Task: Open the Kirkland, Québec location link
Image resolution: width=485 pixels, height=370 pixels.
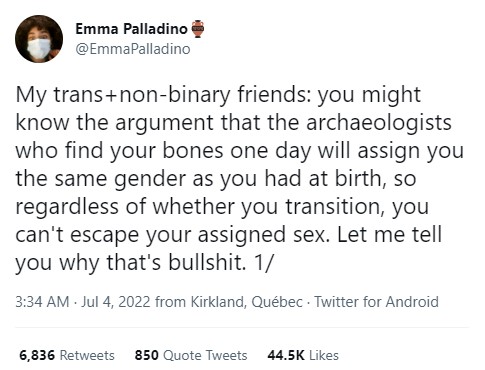Action: [247, 302]
